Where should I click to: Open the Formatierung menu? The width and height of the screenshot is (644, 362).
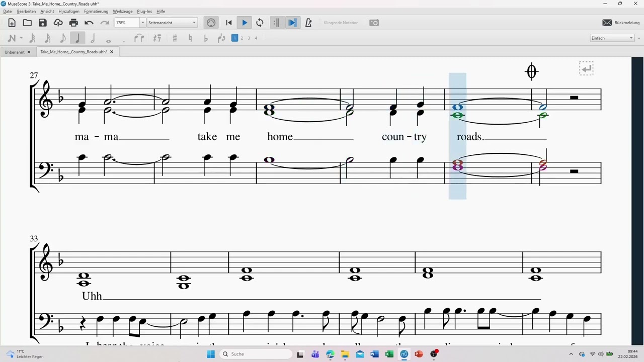(96, 11)
